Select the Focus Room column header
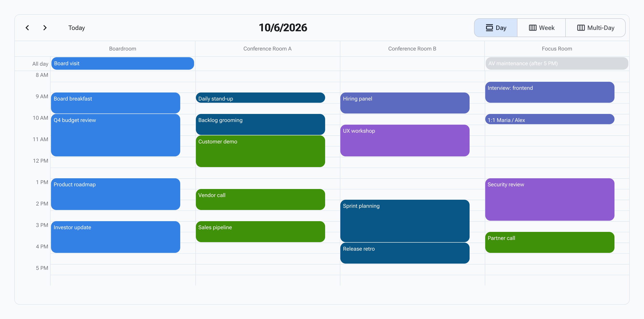The height and width of the screenshot is (319, 644). pos(557,49)
